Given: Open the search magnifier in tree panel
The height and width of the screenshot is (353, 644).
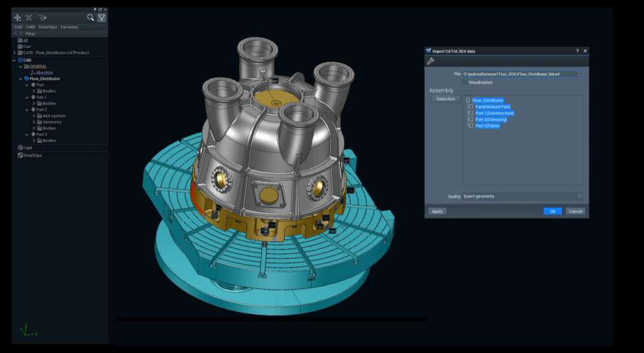Looking at the screenshot, I should (x=91, y=17).
